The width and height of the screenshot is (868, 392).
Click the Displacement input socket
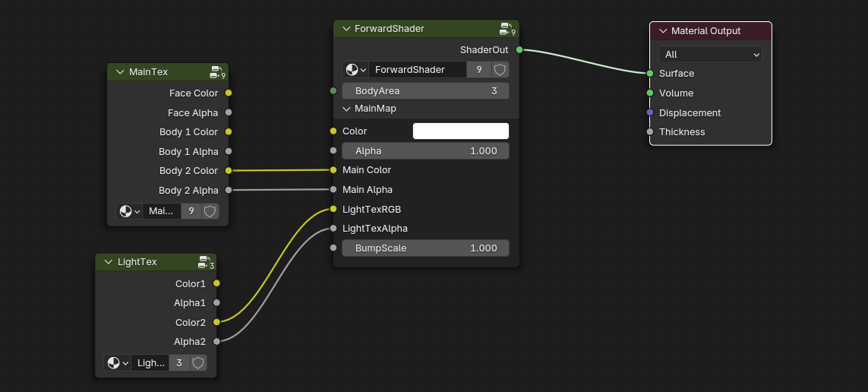pyautogui.click(x=650, y=112)
